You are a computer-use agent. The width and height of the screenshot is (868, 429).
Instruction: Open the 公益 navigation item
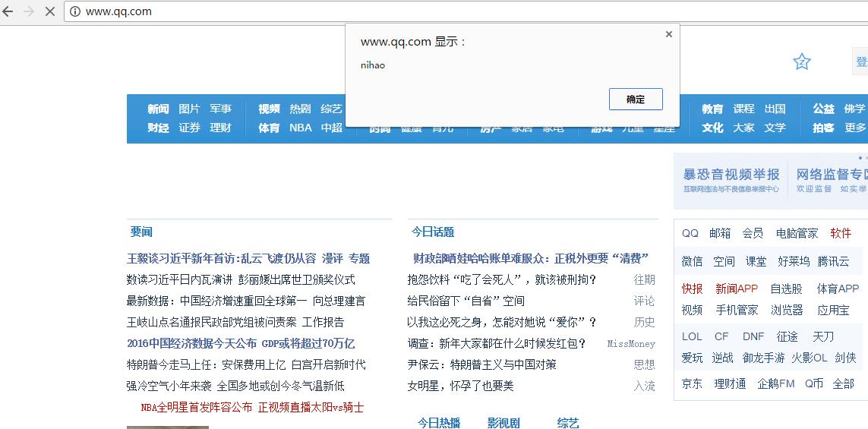[x=824, y=109]
